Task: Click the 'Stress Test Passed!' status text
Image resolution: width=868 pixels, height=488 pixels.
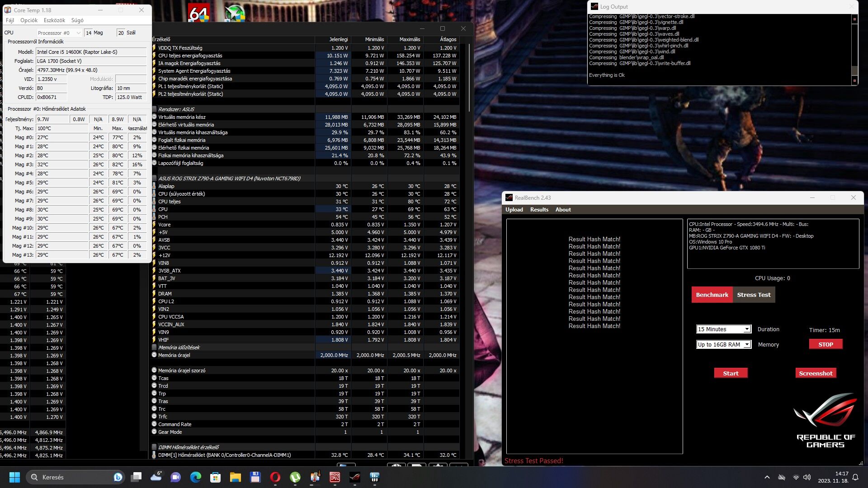Action: [x=534, y=461]
